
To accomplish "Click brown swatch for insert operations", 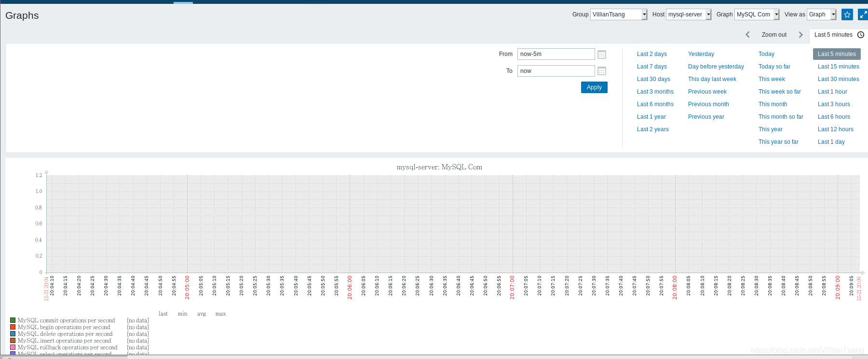I will (x=13, y=341).
